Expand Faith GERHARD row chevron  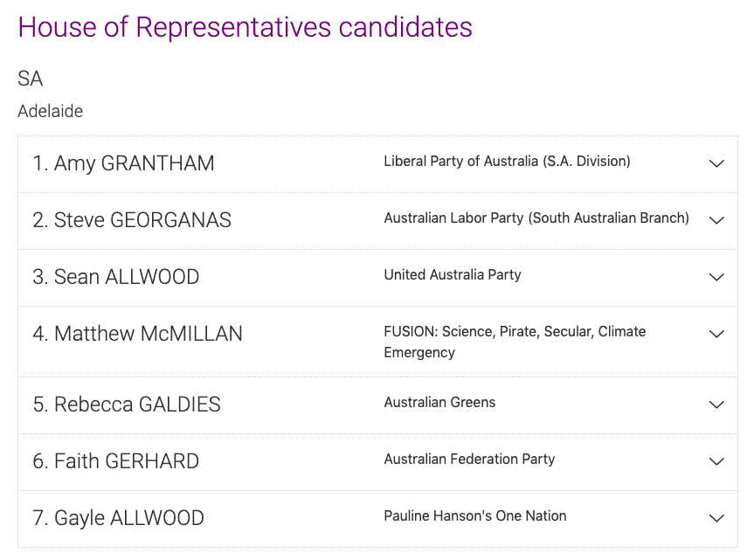tap(716, 461)
